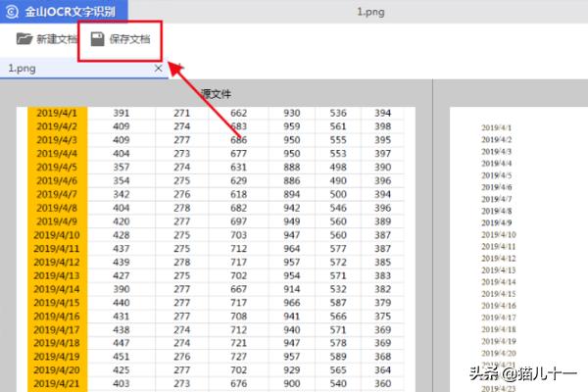Image resolution: width=588 pixels, height=392 pixels.
Task: Select the 2019/4/10 yellow date cell
Action: [57, 235]
